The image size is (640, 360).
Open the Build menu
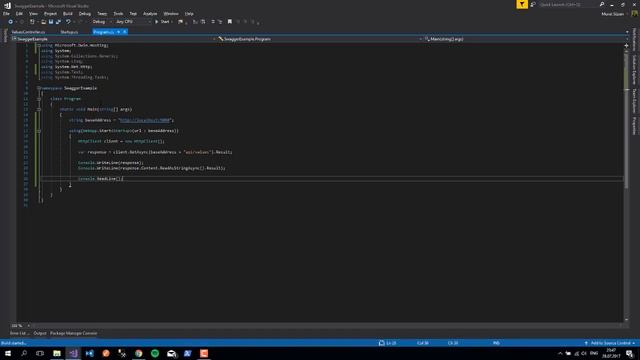click(x=68, y=13)
